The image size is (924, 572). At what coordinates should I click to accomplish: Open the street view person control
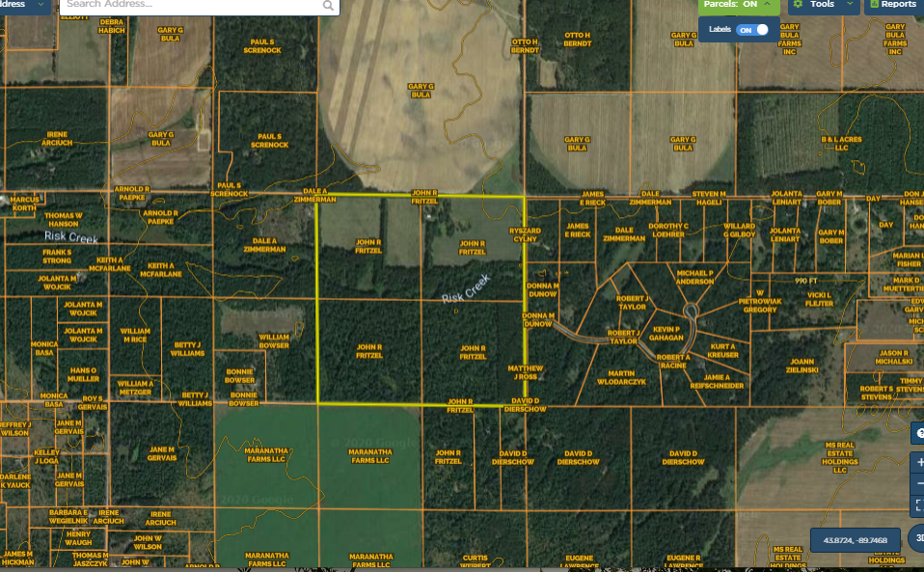pos(919,434)
